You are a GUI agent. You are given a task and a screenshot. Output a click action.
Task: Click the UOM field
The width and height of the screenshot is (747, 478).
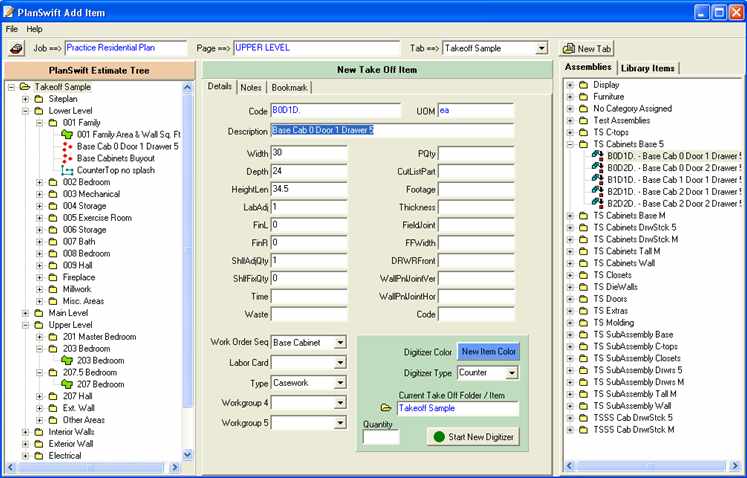point(476,111)
